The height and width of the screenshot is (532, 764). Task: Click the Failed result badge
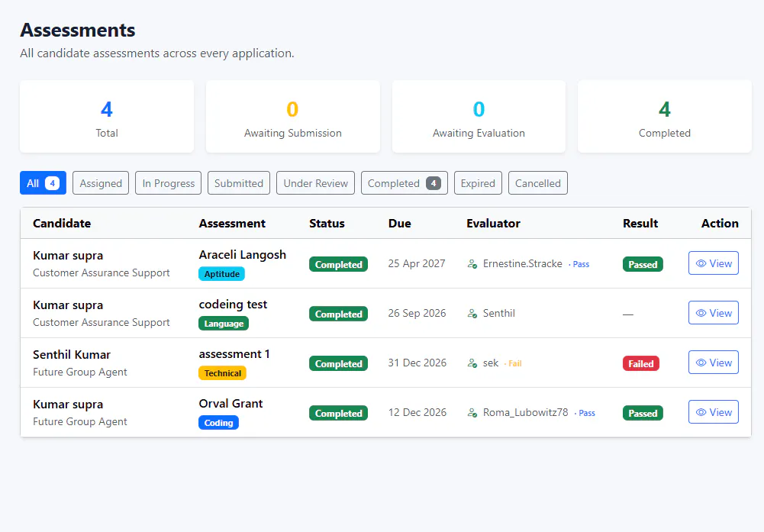(640, 364)
